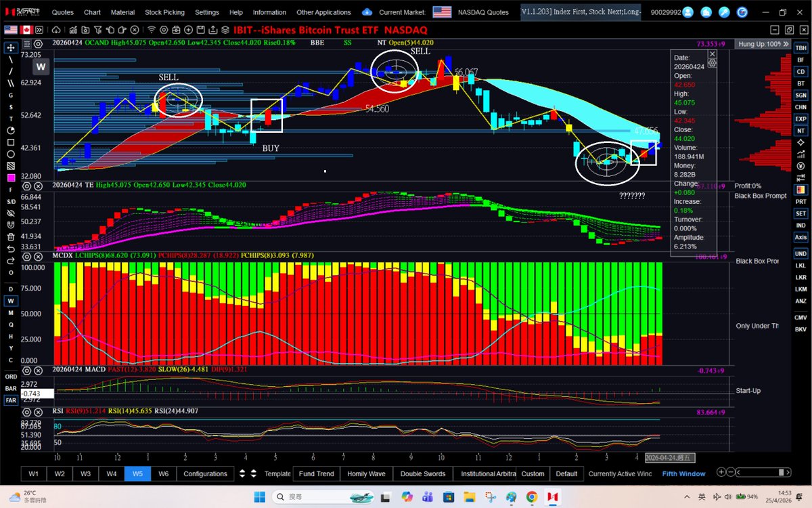Open the Chart menu
The height and width of the screenshot is (508, 812).
[92, 12]
